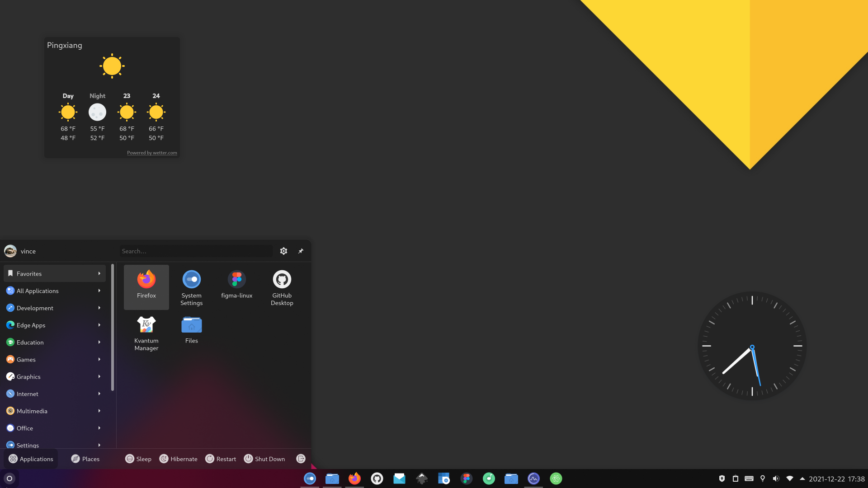
Task: Open the launcher configuration gear icon
Action: pyautogui.click(x=283, y=251)
